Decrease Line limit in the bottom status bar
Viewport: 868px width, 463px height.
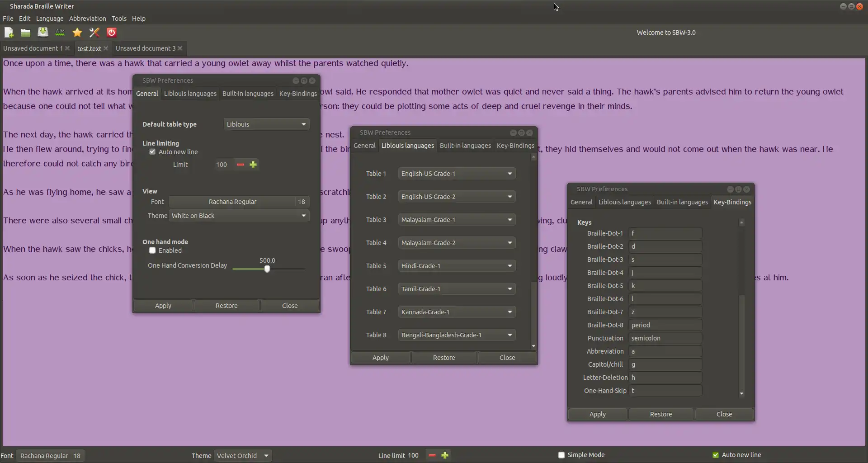coord(432,455)
